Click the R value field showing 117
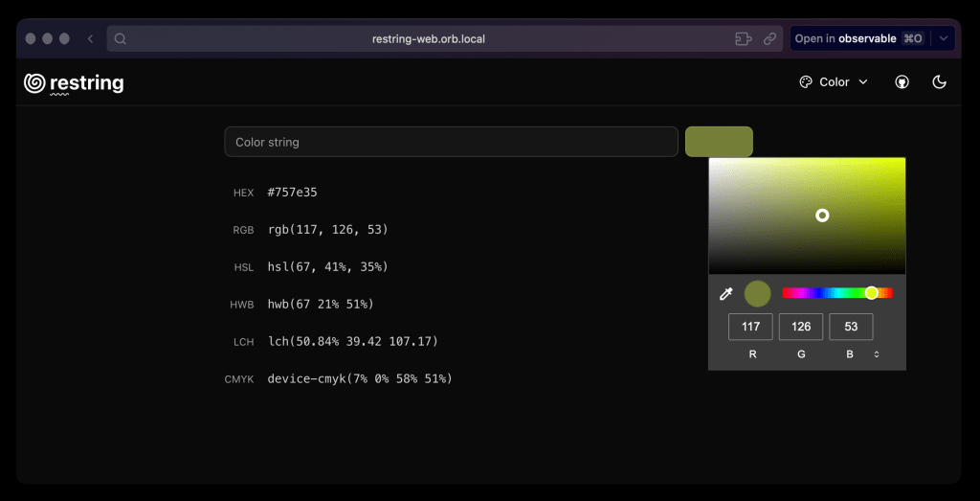This screenshot has width=980, height=501. click(750, 327)
